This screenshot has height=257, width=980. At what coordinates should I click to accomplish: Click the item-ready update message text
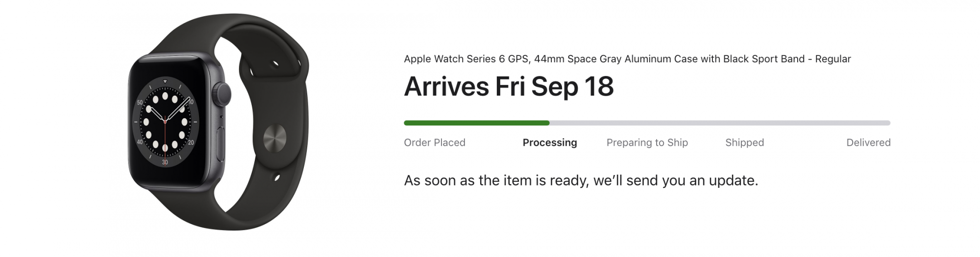coord(581,180)
